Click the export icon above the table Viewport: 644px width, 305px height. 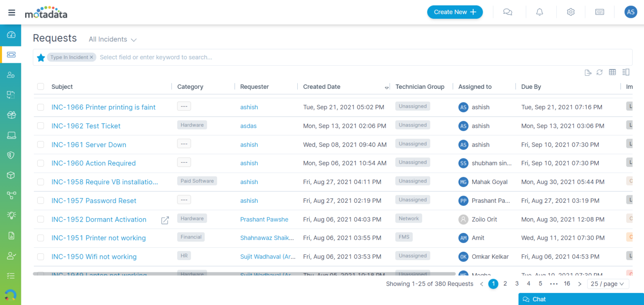pos(588,72)
